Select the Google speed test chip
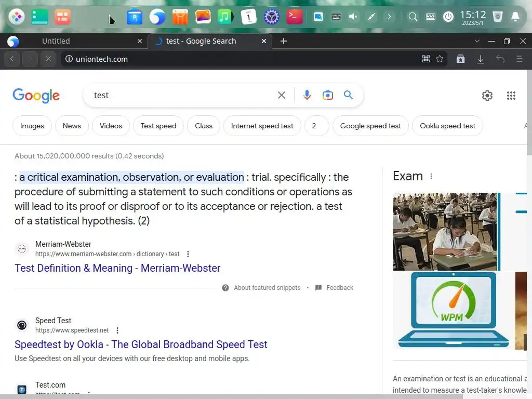This screenshot has height=399, width=532. 370,126
